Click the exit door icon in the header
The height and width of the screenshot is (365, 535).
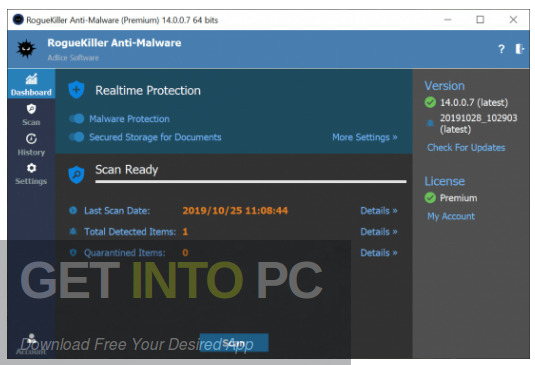click(519, 49)
